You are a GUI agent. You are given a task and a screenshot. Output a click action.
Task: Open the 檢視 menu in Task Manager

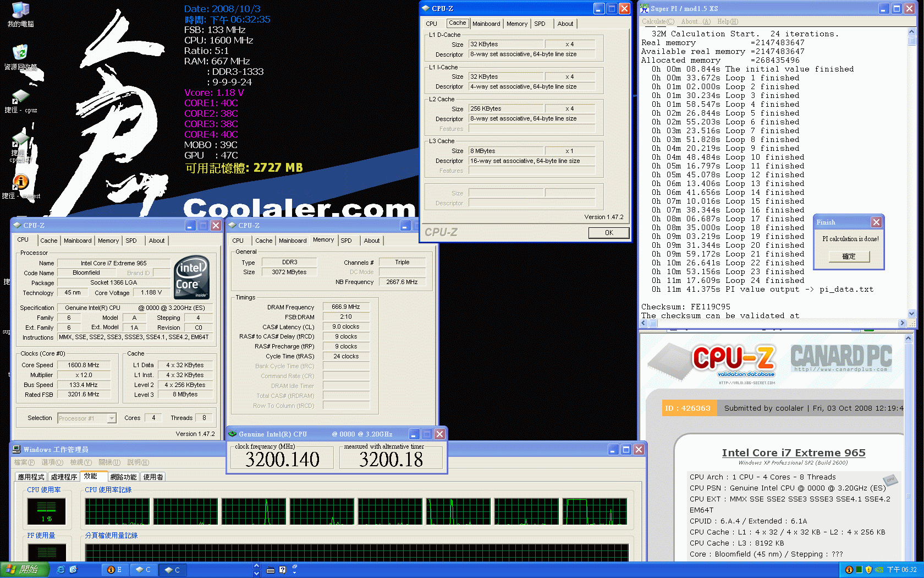[81, 462]
